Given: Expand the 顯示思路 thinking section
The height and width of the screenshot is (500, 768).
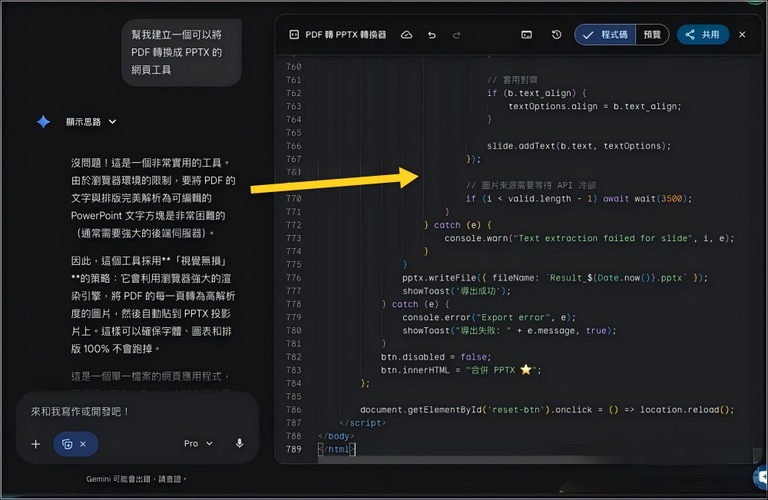Looking at the screenshot, I should pyautogui.click(x=91, y=121).
